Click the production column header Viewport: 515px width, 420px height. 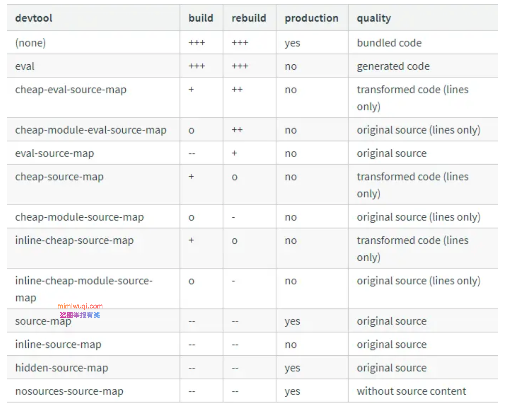[x=311, y=18]
